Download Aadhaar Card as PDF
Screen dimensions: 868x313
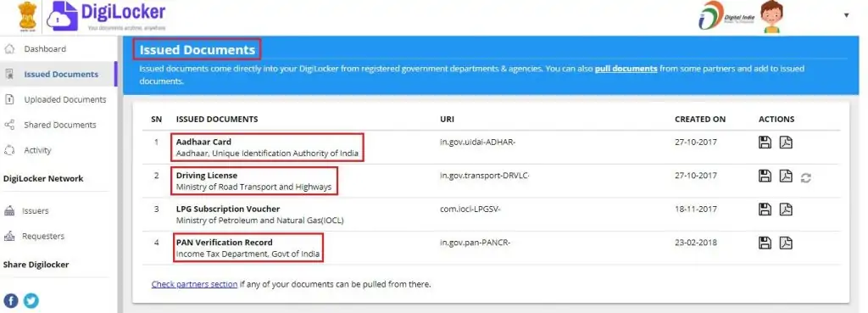click(786, 143)
